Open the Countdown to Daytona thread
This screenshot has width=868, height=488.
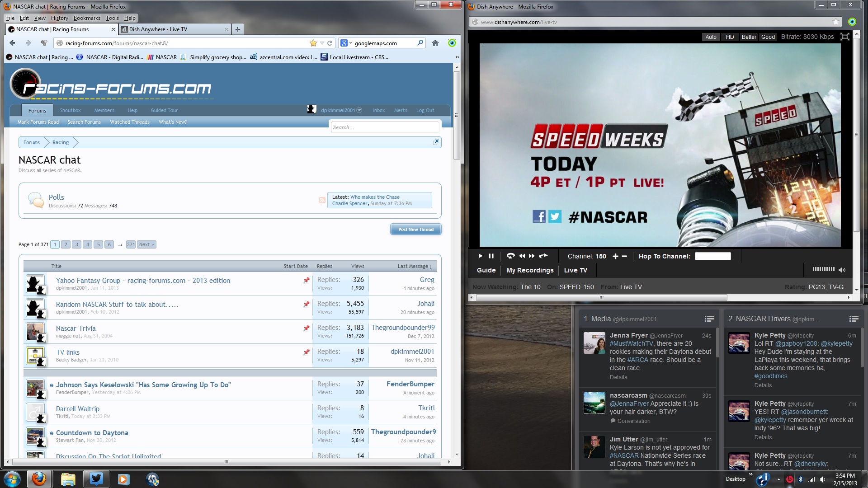(x=92, y=433)
